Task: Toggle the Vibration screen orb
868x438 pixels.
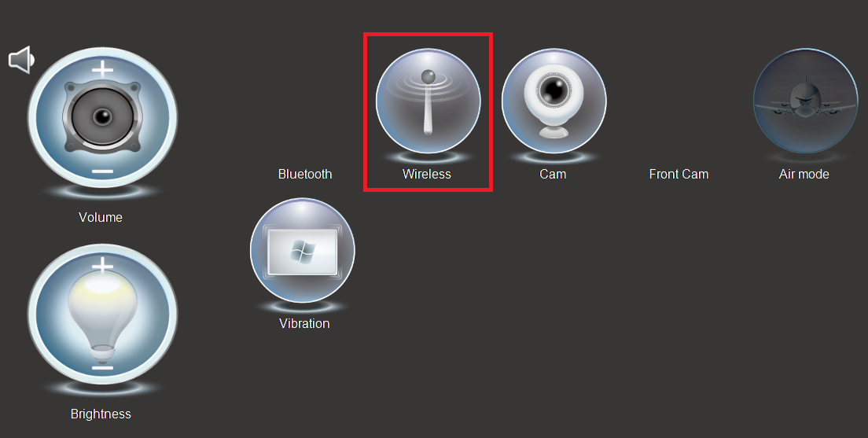Action: pos(302,250)
